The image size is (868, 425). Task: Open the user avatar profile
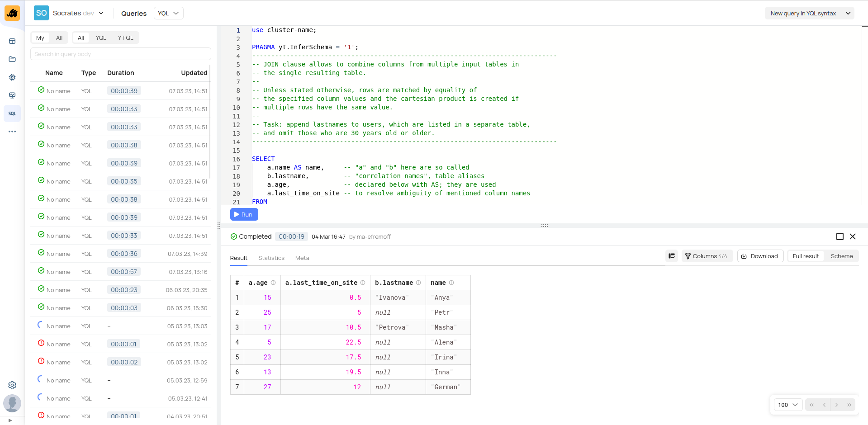coord(12,403)
